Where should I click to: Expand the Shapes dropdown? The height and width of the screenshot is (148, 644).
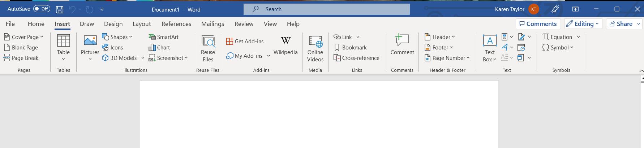click(x=117, y=37)
